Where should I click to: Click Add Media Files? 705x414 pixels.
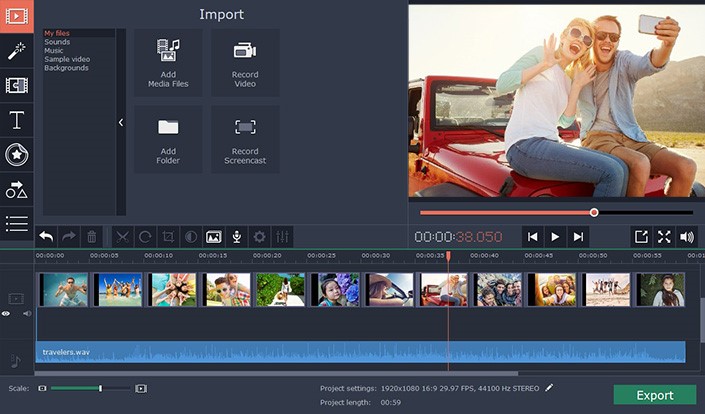168,62
